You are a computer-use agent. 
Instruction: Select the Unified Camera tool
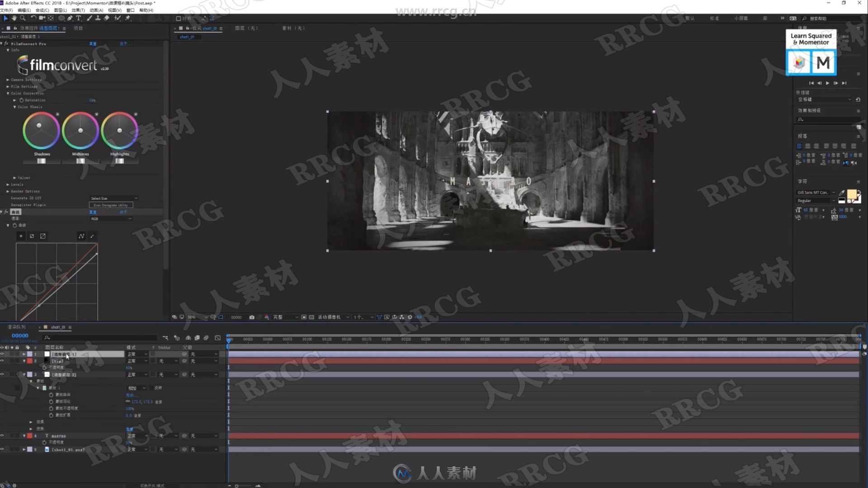(42, 18)
